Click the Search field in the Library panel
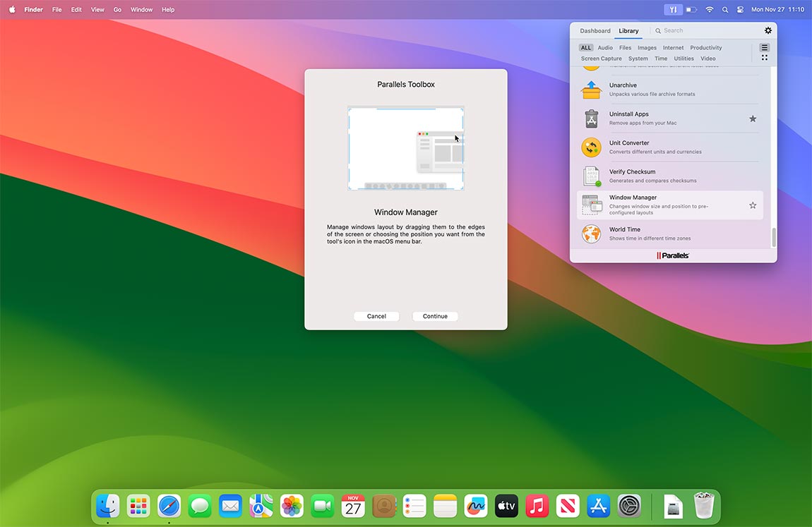The height and width of the screenshot is (527, 812). point(678,30)
